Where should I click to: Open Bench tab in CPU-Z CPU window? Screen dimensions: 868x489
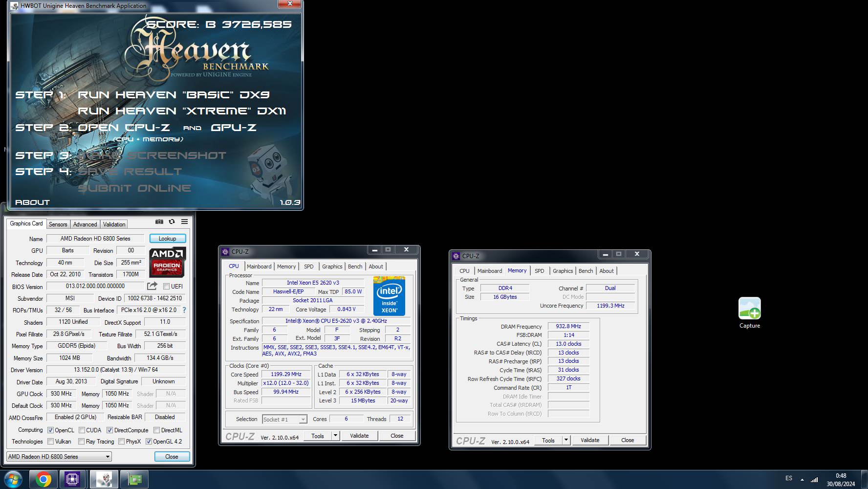point(355,267)
